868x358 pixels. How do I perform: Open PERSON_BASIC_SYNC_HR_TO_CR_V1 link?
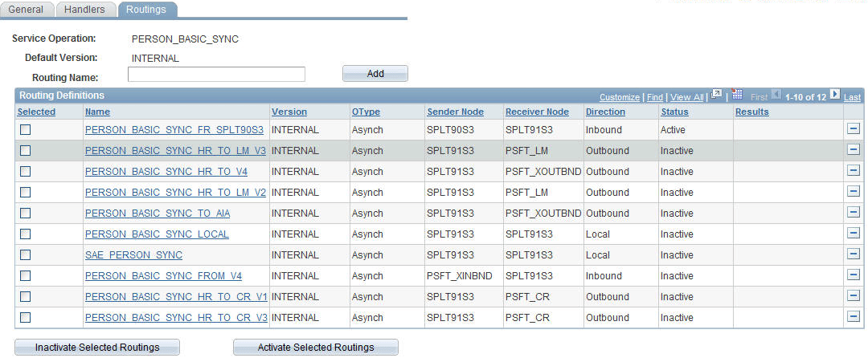pyautogui.click(x=176, y=297)
